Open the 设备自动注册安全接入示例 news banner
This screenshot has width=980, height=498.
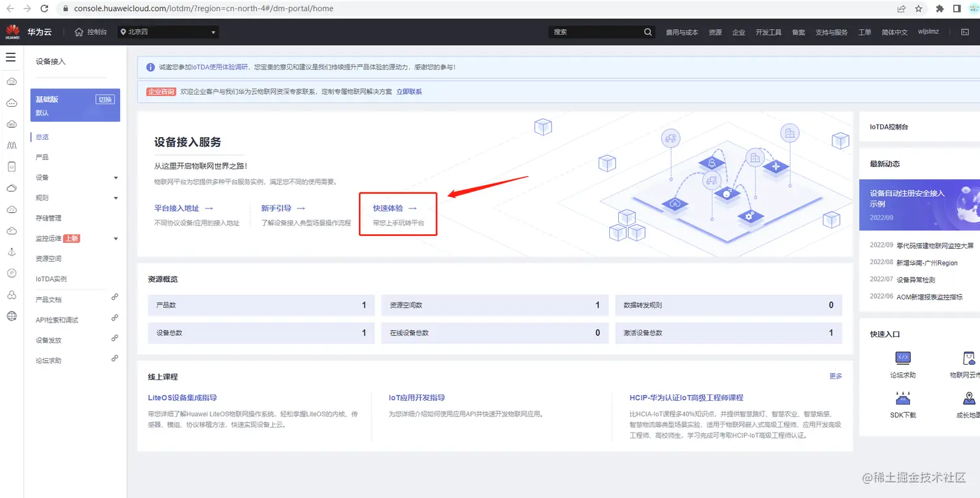(x=920, y=205)
